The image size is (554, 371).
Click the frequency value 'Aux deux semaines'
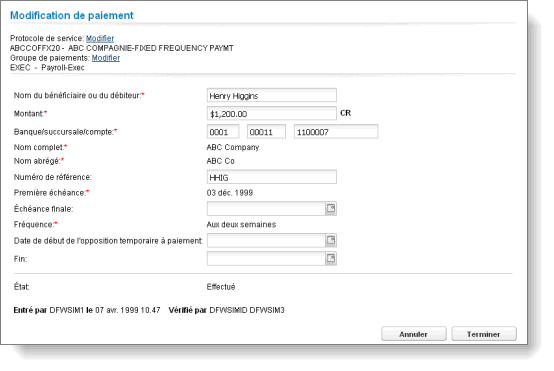241,225
